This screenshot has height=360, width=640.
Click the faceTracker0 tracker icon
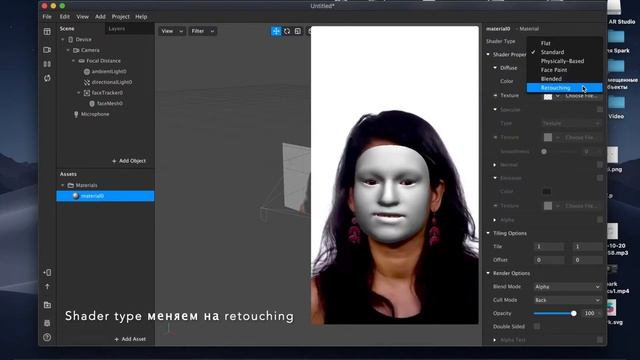click(87, 93)
